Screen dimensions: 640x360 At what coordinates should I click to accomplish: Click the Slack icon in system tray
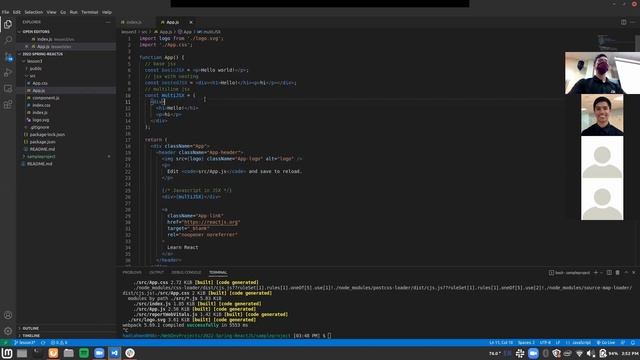(x=520, y=353)
